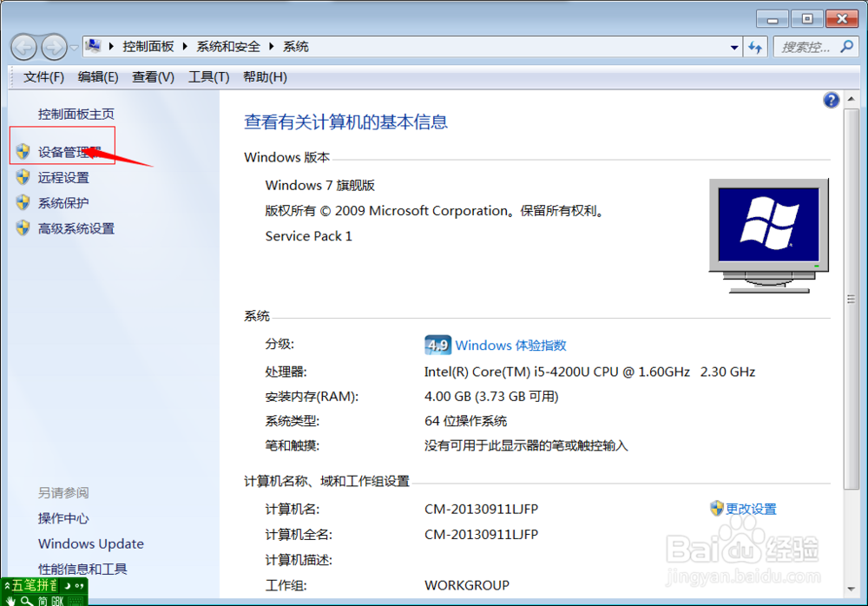Click the 五笔拼音 input method indicator
Screen dimensions: 868x606
coord(34,585)
